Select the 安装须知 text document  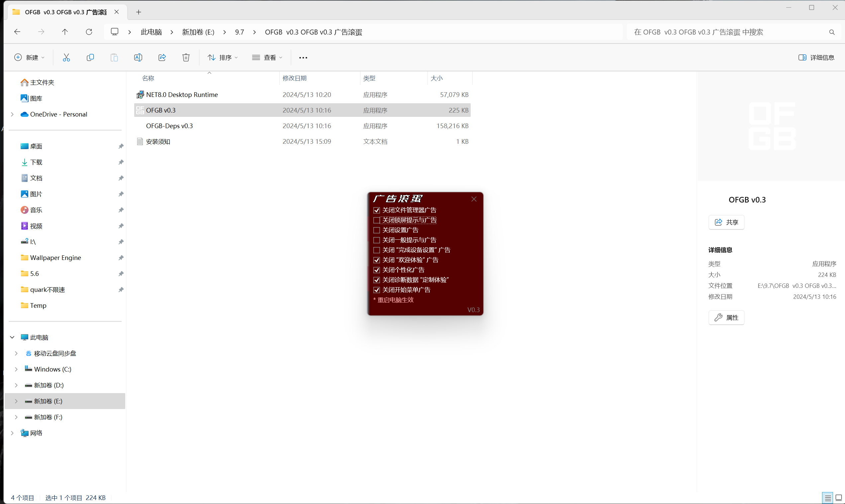158,142
